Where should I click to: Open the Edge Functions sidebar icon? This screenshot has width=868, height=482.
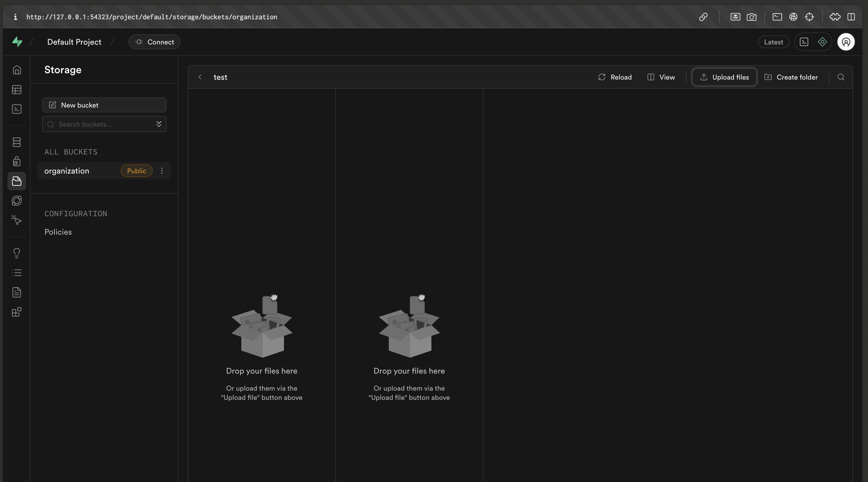tap(16, 201)
